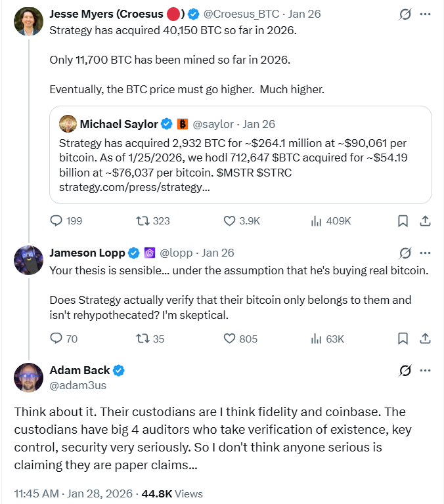Screen dimensions: 444x504
Task: Open more options on Adam Back's tweet
Action: click(426, 370)
